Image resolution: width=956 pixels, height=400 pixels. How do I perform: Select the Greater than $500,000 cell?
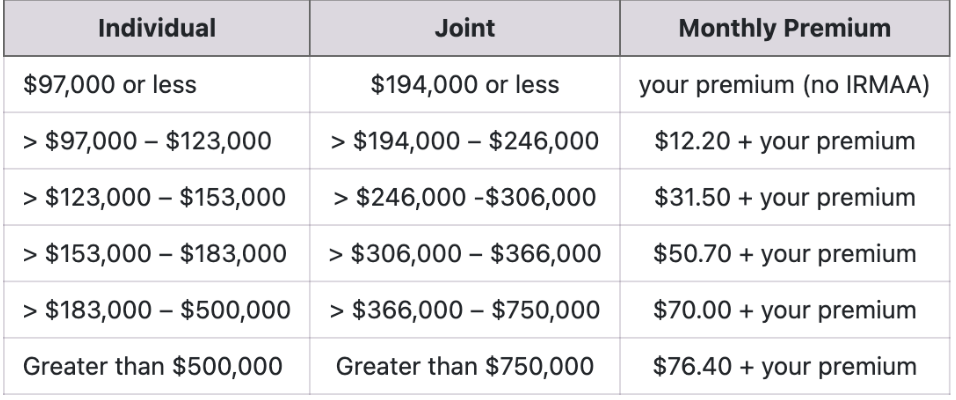coord(157,366)
